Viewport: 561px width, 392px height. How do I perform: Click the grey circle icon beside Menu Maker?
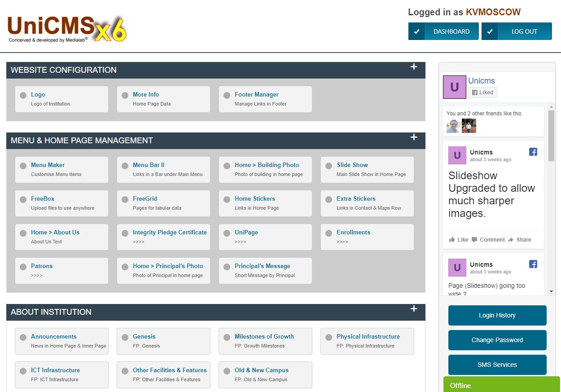point(23,166)
